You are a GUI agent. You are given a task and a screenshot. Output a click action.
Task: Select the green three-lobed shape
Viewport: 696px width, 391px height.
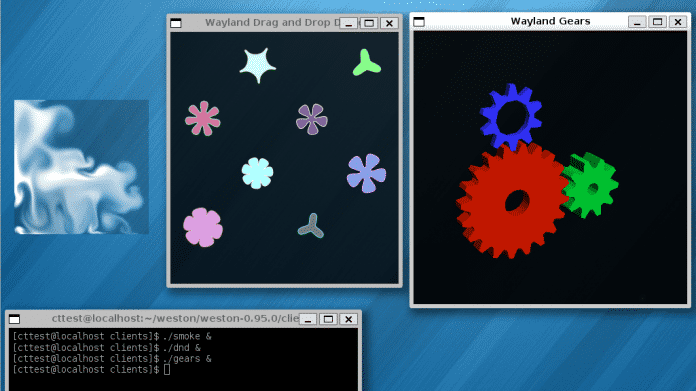click(366, 63)
